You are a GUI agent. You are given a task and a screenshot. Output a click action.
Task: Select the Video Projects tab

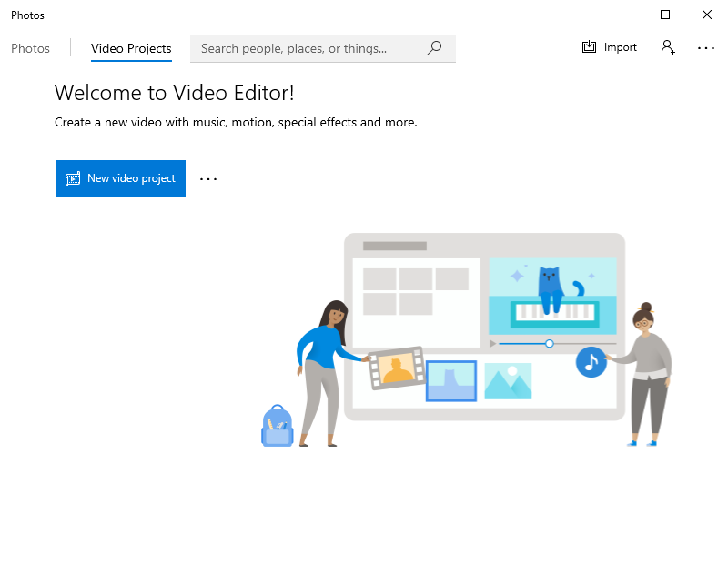(131, 48)
